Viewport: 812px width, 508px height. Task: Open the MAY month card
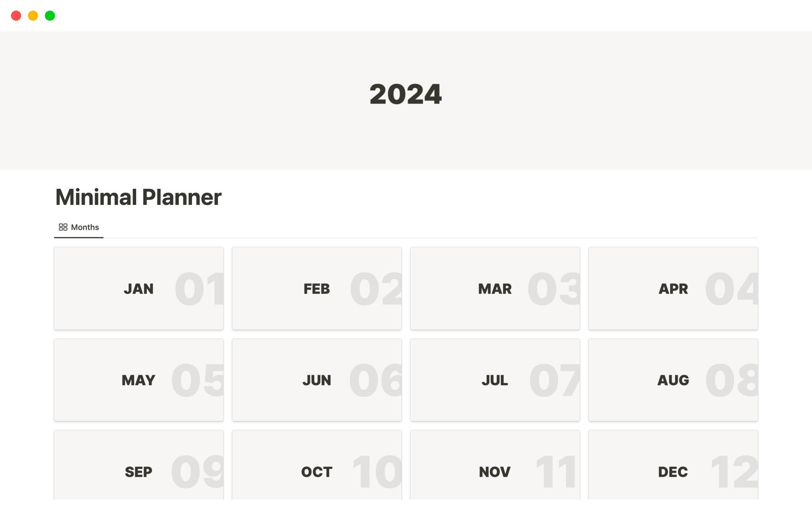click(138, 380)
